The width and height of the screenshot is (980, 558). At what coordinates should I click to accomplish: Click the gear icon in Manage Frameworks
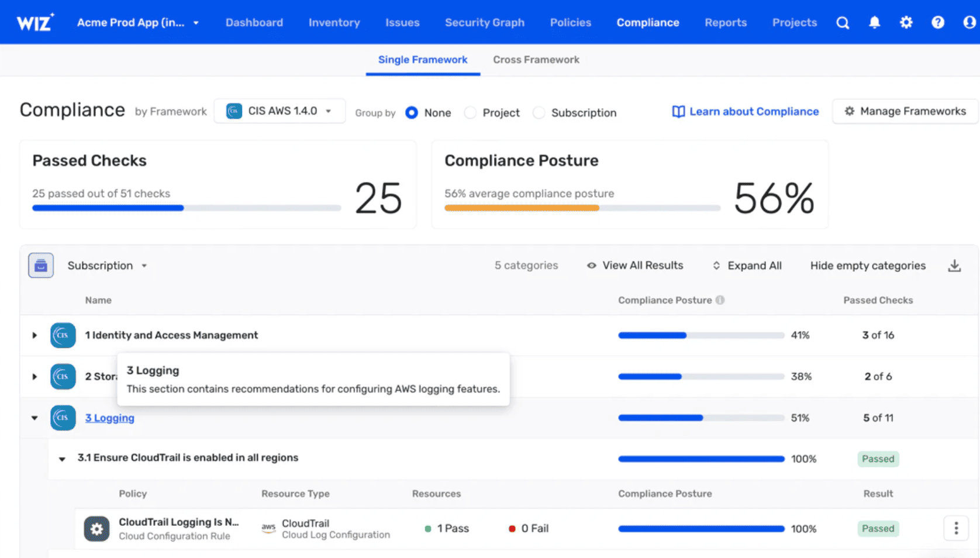click(x=849, y=111)
